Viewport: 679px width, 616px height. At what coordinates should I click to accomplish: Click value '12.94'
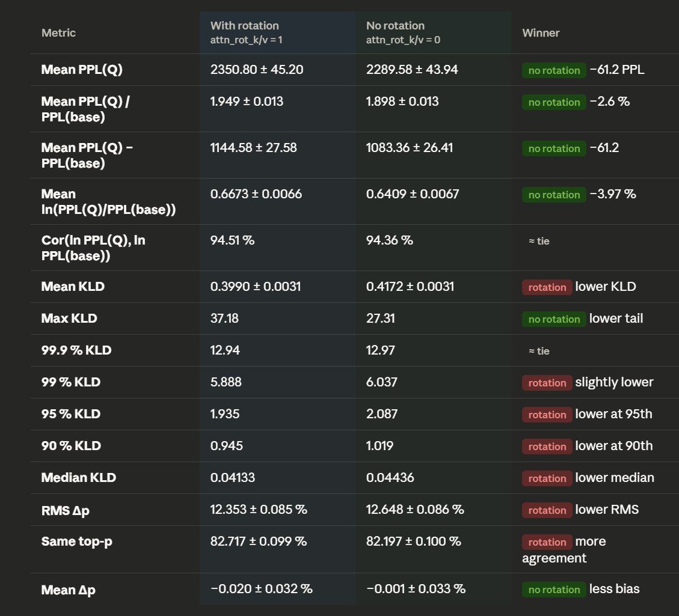225,350
